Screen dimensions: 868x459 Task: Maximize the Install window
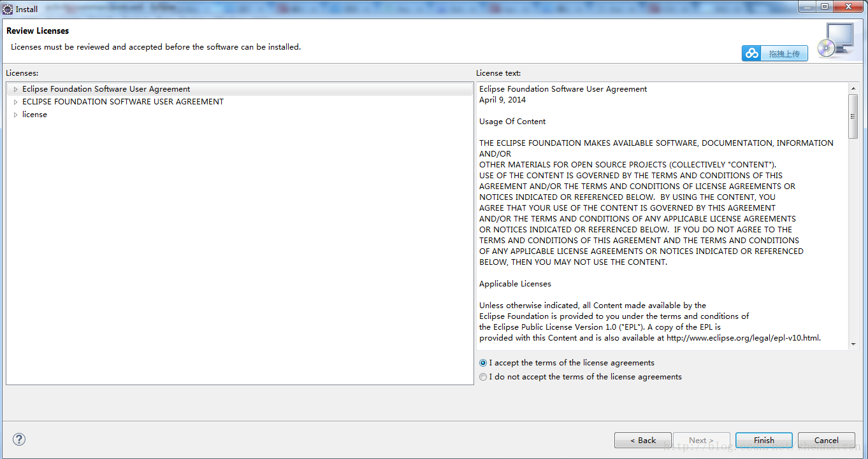click(824, 6)
